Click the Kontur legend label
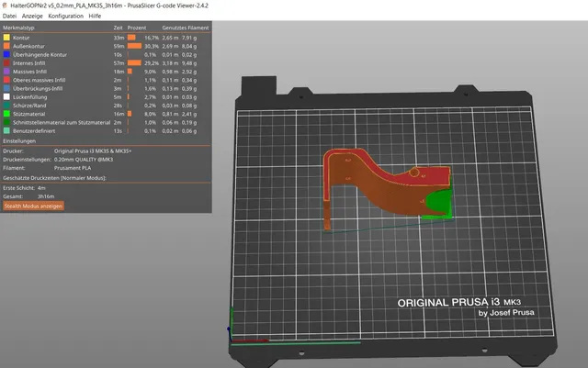This screenshot has height=368, width=588. pyautogui.click(x=21, y=38)
